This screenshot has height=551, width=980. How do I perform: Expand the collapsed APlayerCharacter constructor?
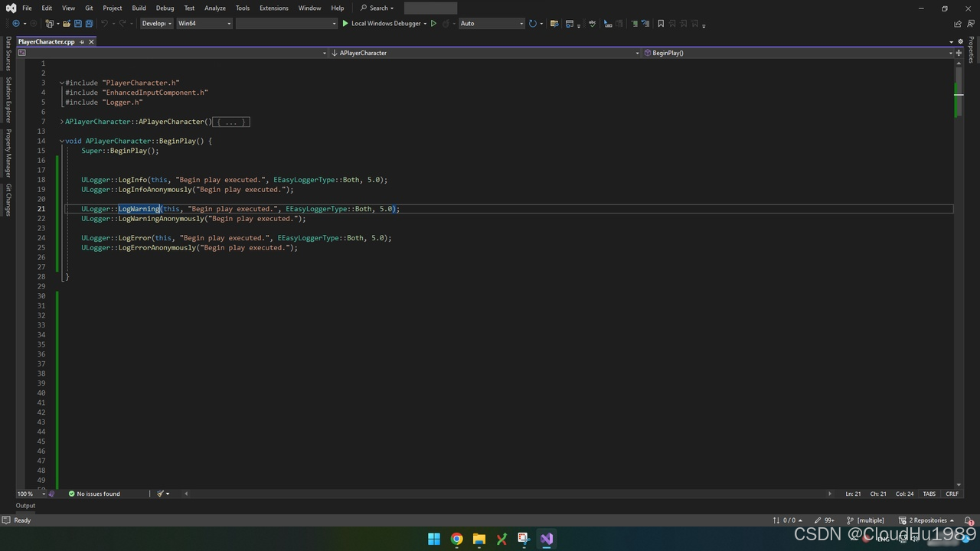(x=62, y=122)
